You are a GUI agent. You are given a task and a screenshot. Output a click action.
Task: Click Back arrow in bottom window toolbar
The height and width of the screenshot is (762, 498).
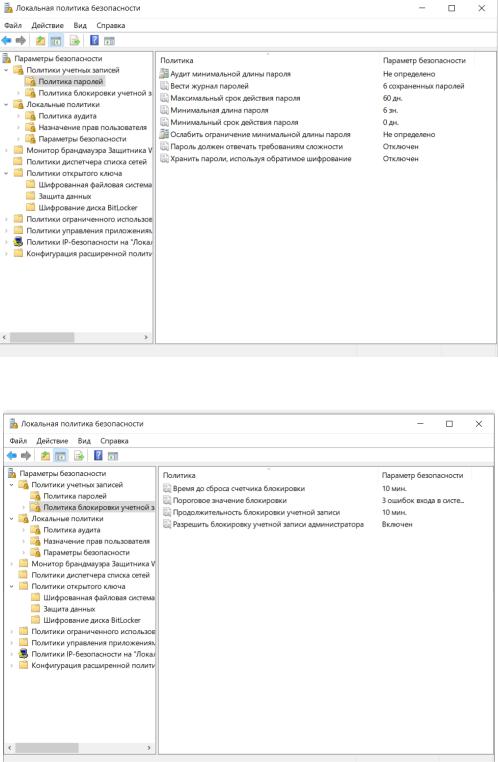(12, 456)
